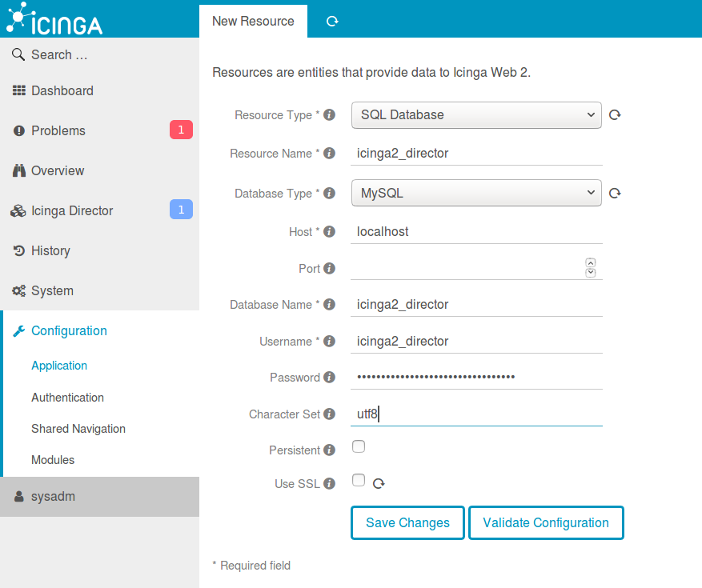Focus the Search field
702x588 pixels.
(99, 54)
